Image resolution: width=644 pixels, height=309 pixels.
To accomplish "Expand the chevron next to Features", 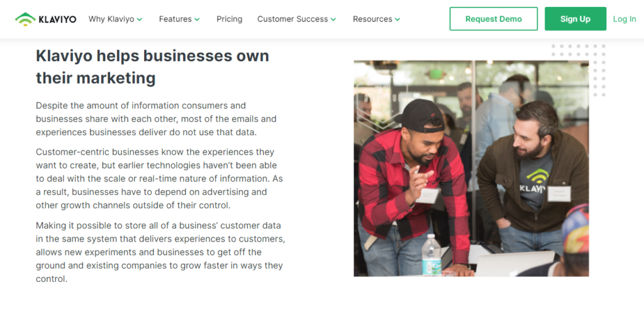I will pyautogui.click(x=197, y=20).
